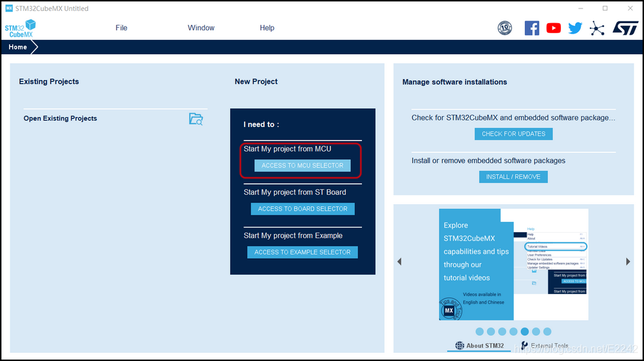The image size is (644, 361).
Task: Open the 10-year anniversary badge icon
Action: tap(505, 28)
